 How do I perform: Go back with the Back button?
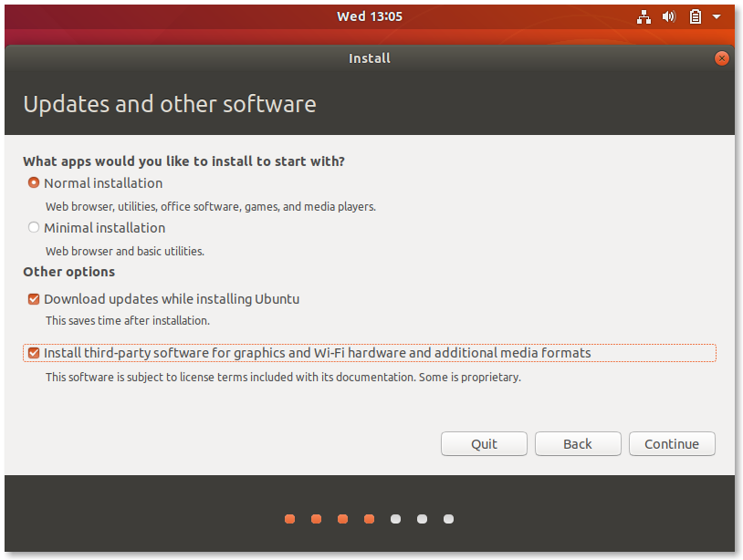578,443
